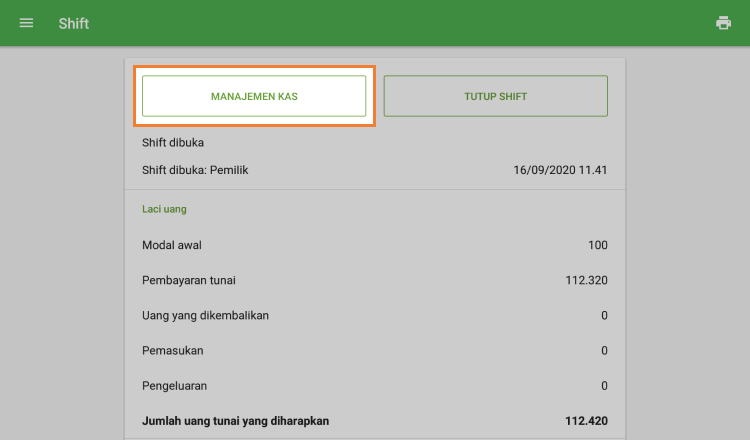Click the Pemasukan value 0
Image resolution: width=750 pixels, height=440 pixels.
coord(604,351)
